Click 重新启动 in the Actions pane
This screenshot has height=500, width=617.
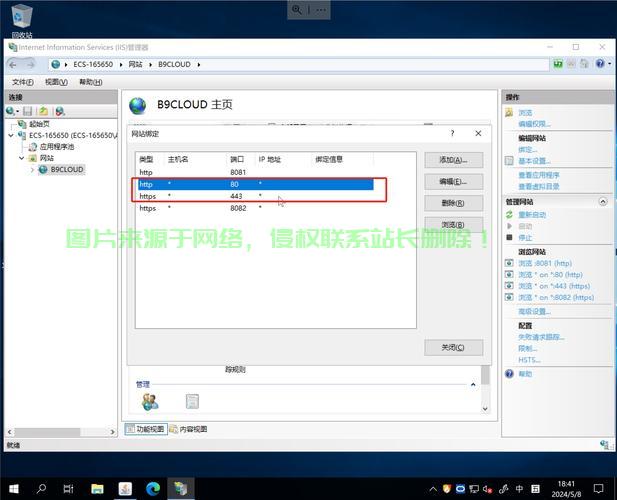pyautogui.click(x=532, y=215)
